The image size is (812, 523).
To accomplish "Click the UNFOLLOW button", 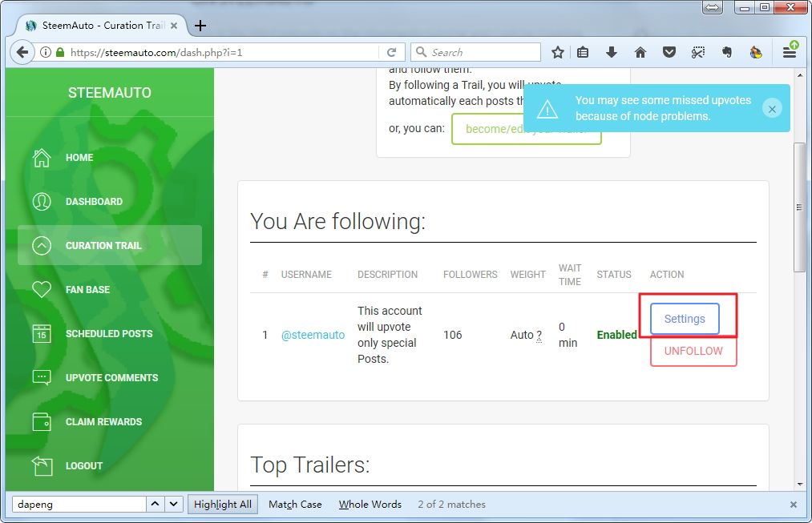I will coord(693,351).
